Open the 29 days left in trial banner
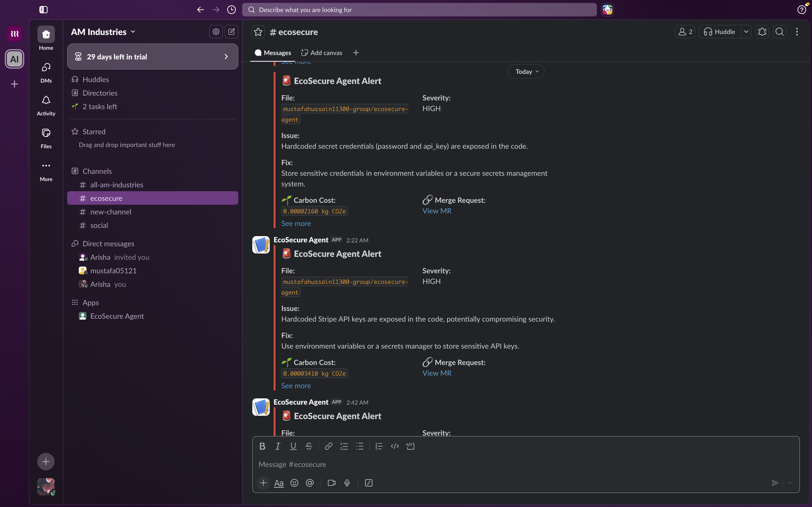This screenshot has height=507, width=812. pyautogui.click(x=153, y=57)
